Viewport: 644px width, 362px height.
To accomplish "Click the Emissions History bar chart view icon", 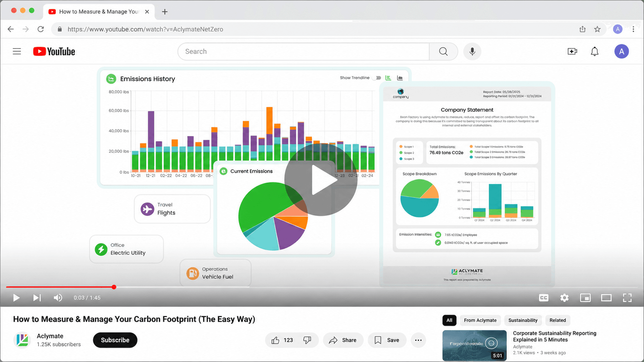I will pos(388,78).
